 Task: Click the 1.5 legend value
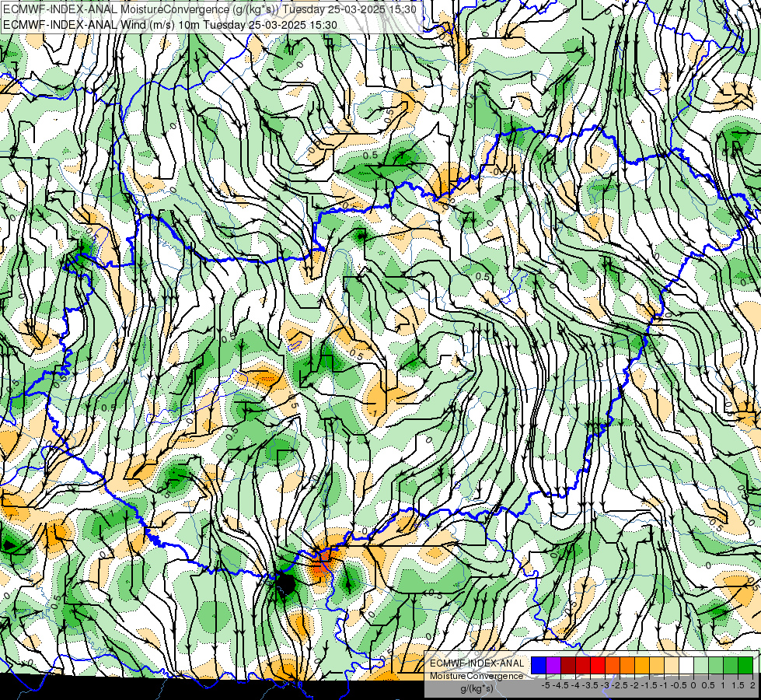[738, 685]
